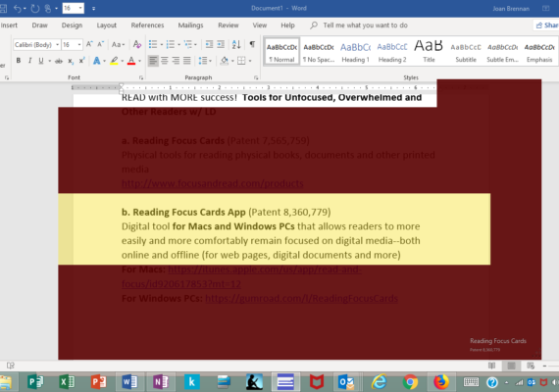Image resolution: width=559 pixels, height=392 pixels.
Task: Click the Redo icon in quick access toolbar
Action: click(35, 8)
